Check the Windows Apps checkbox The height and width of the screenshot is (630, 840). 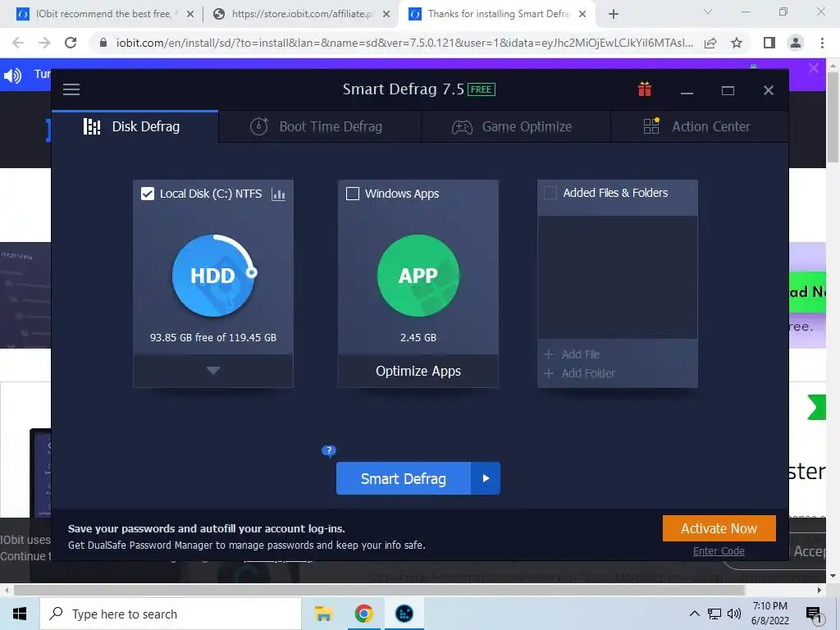click(353, 194)
